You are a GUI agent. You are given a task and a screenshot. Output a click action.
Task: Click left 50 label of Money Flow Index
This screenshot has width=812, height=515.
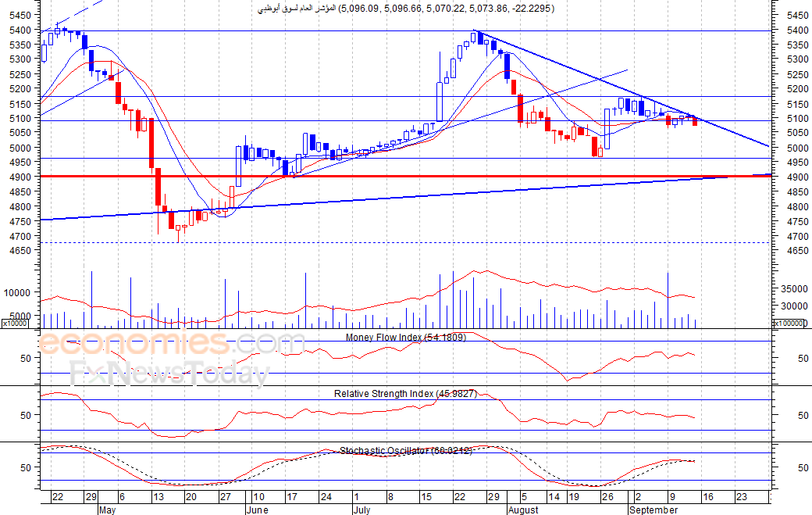[26, 359]
